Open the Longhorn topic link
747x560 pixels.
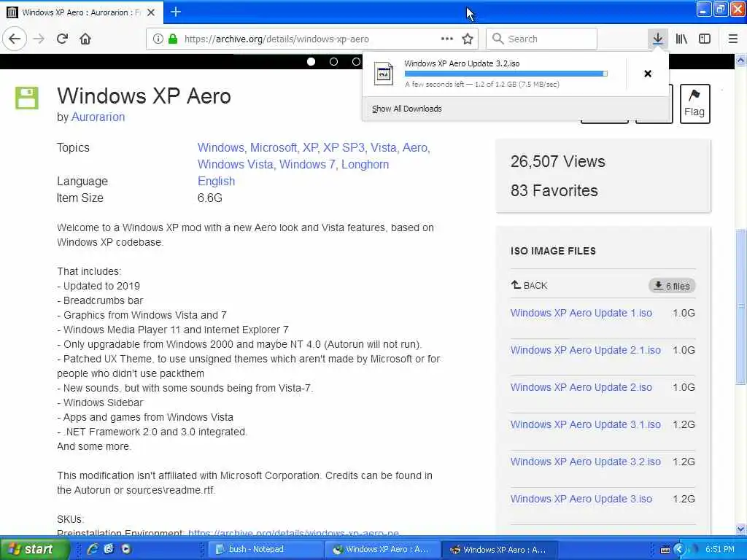point(365,164)
